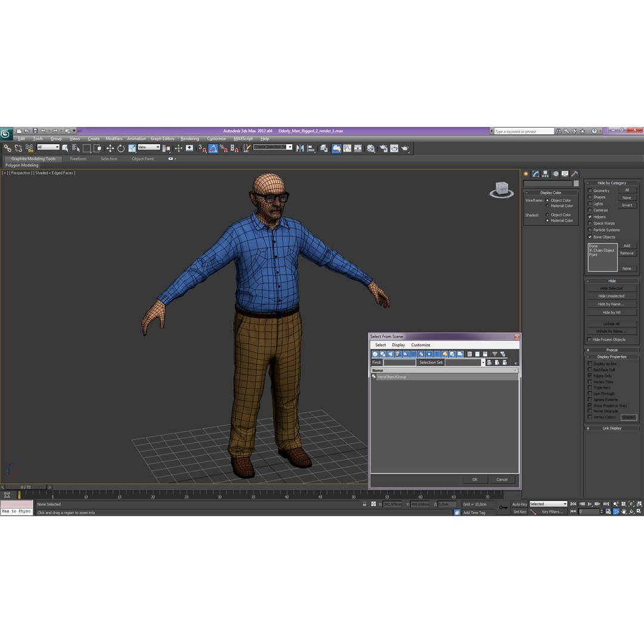Screen dimensions: 644x644
Task: Open the Select by Name tool
Action: pos(76,148)
